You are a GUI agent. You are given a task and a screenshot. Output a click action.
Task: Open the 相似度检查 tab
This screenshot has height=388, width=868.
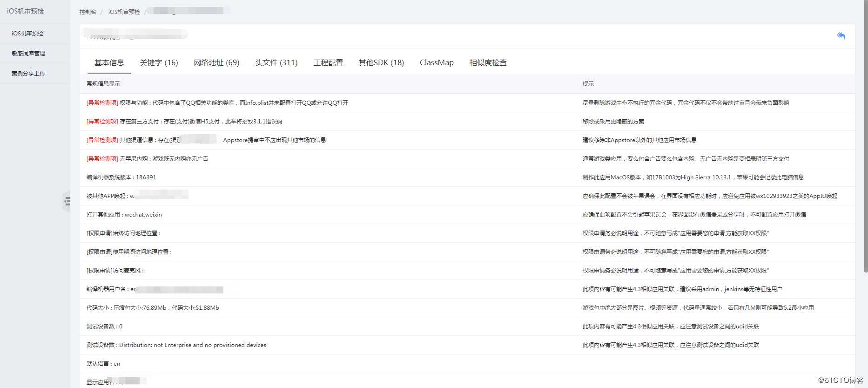point(488,62)
